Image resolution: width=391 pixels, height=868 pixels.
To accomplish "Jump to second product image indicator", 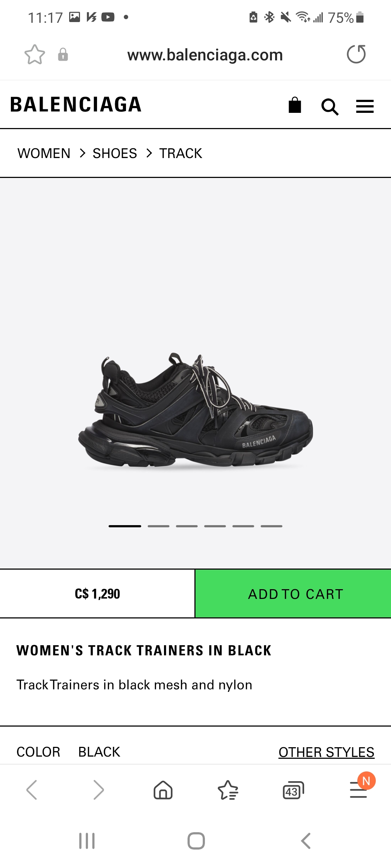I will (159, 526).
